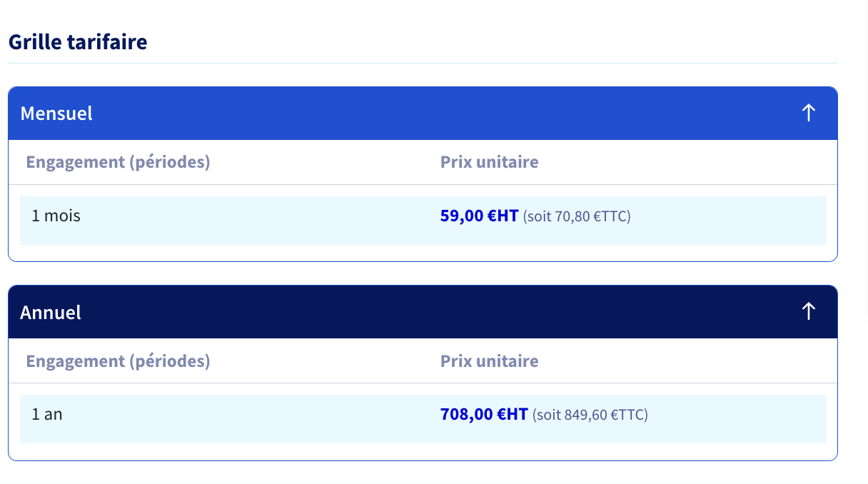
Task: Click Prix unitaire column header in Annuel
Action: pyautogui.click(x=490, y=361)
